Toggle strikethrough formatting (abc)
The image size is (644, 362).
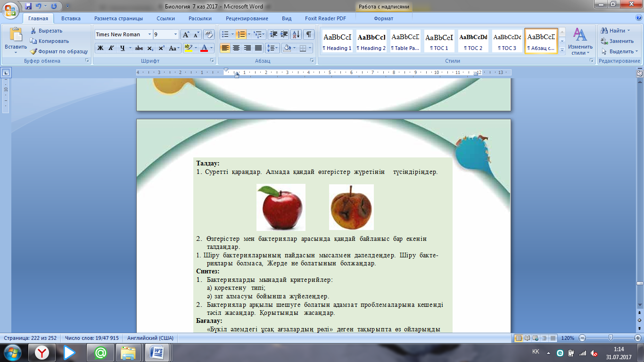point(139,48)
